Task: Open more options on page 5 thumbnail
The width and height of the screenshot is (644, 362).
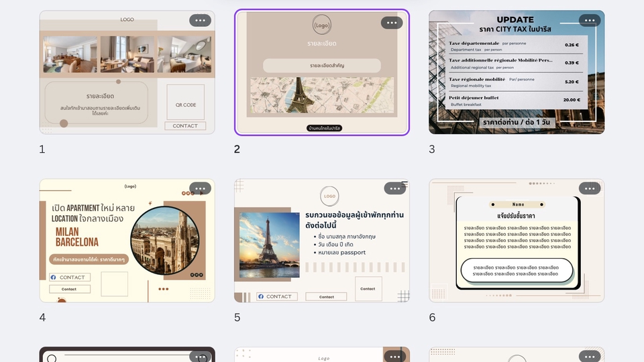Action: 394,189
